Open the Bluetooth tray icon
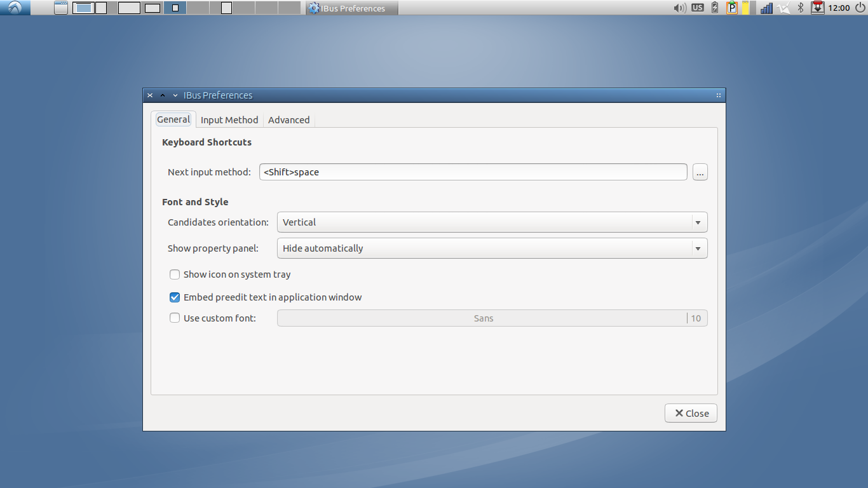The height and width of the screenshot is (488, 868). pyautogui.click(x=801, y=8)
